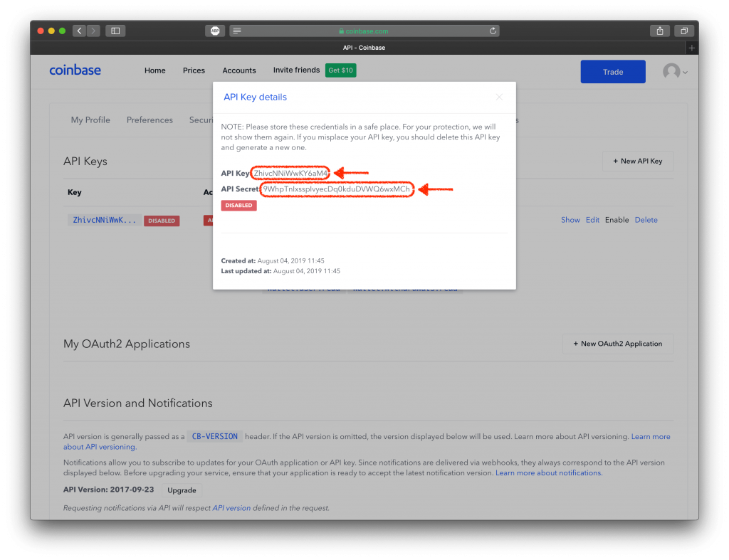Open the ABP ad-blocker extension icon

(x=215, y=31)
